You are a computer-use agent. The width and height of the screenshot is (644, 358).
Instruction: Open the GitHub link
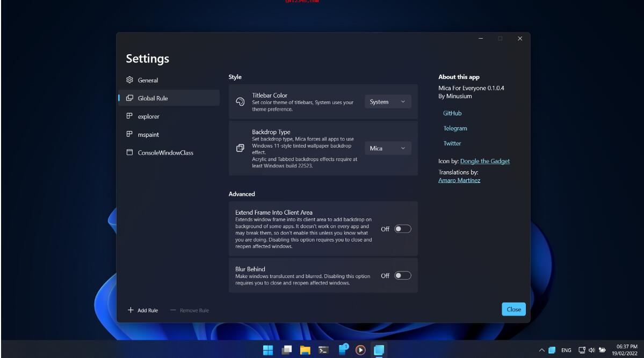[452, 113]
